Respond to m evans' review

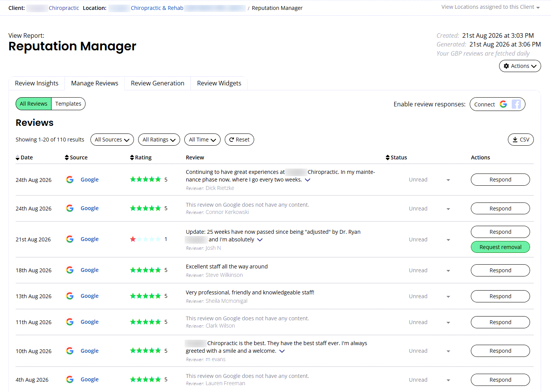[x=500, y=351]
